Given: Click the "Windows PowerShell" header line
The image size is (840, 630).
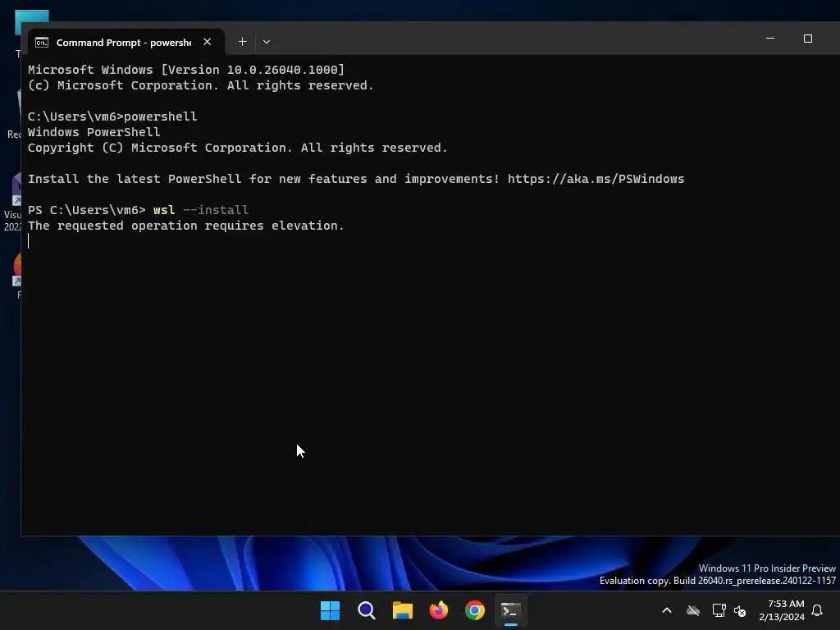Looking at the screenshot, I should tap(94, 132).
